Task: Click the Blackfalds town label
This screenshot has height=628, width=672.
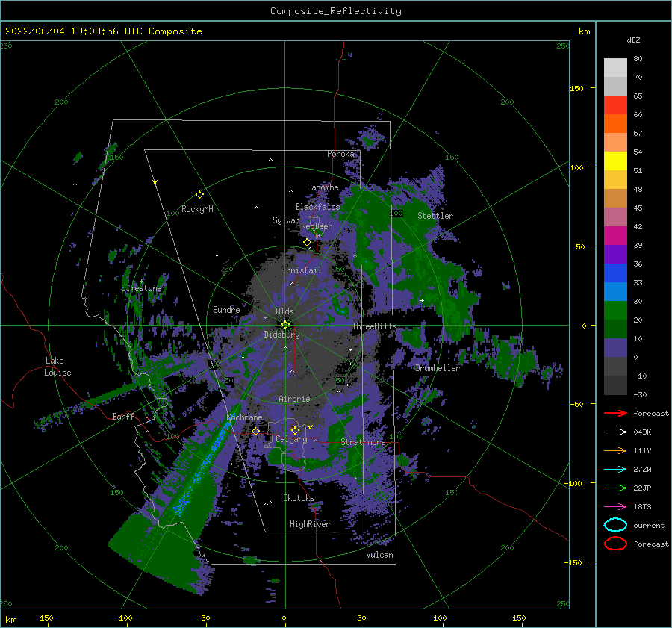Action: click(x=317, y=207)
